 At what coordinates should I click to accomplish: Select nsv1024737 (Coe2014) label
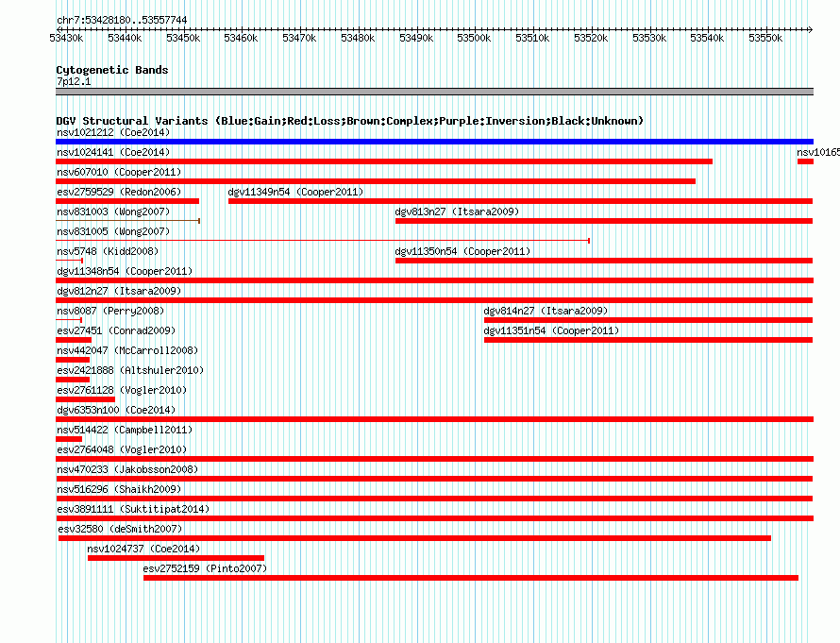143,549
